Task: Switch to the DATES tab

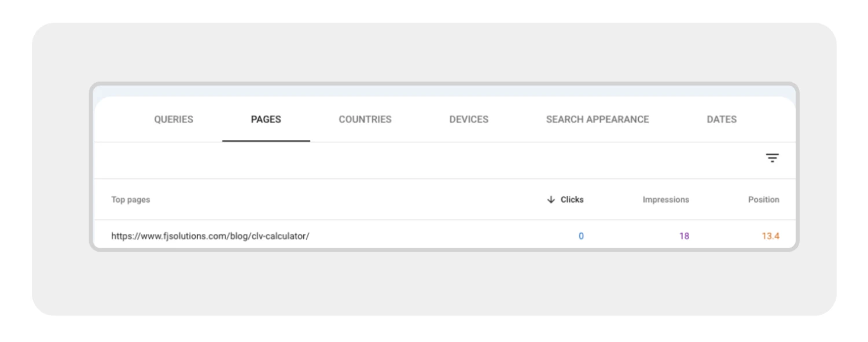Action: pos(722,119)
